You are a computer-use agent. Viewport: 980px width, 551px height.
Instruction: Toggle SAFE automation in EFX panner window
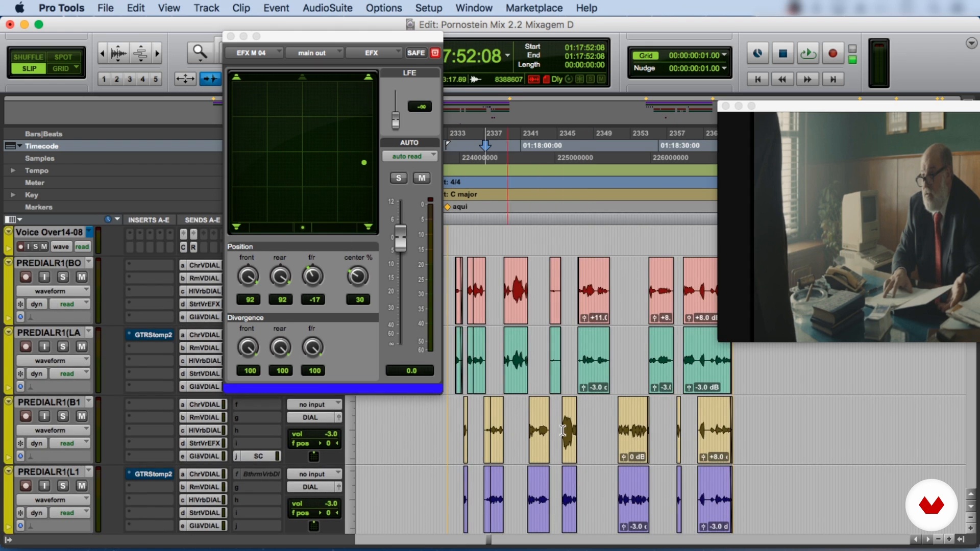(415, 53)
